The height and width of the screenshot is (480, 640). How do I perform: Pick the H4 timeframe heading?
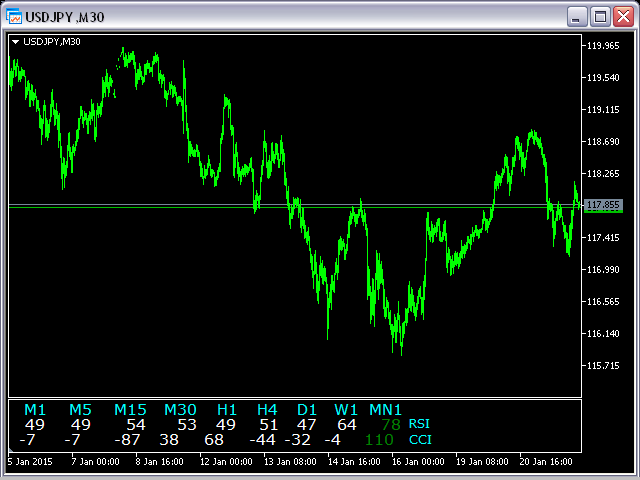(x=267, y=410)
